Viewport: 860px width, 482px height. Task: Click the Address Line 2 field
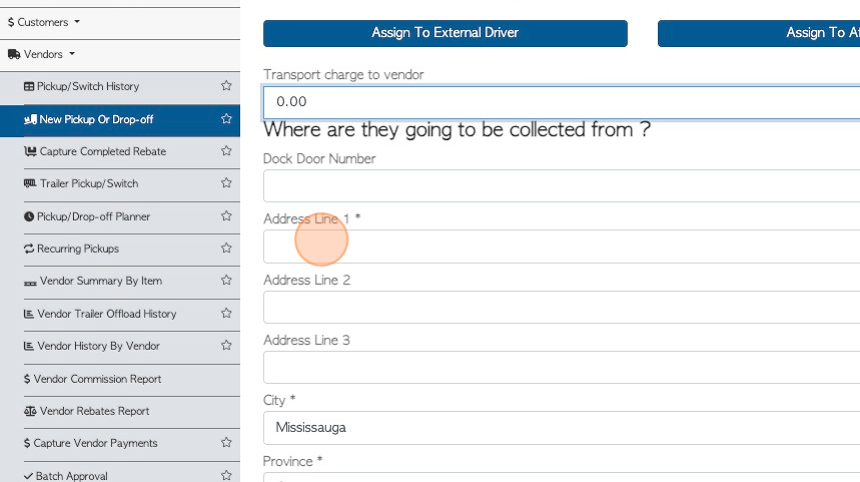pos(561,307)
